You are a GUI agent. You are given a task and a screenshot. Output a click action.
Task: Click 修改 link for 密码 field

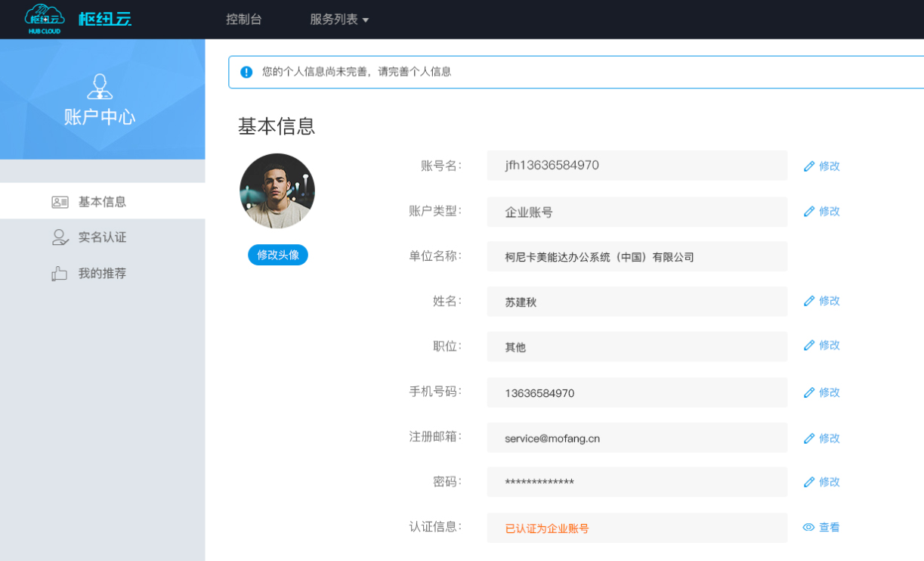tap(829, 482)
